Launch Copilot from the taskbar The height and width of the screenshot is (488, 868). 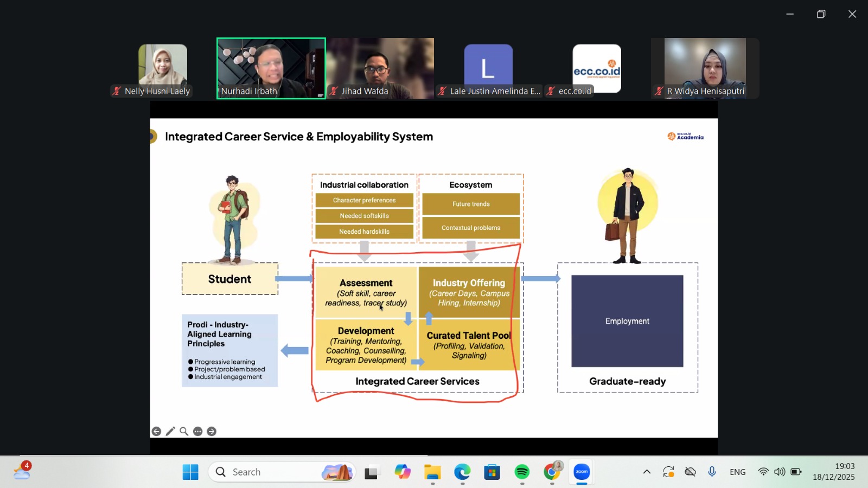tap(403, 472)
